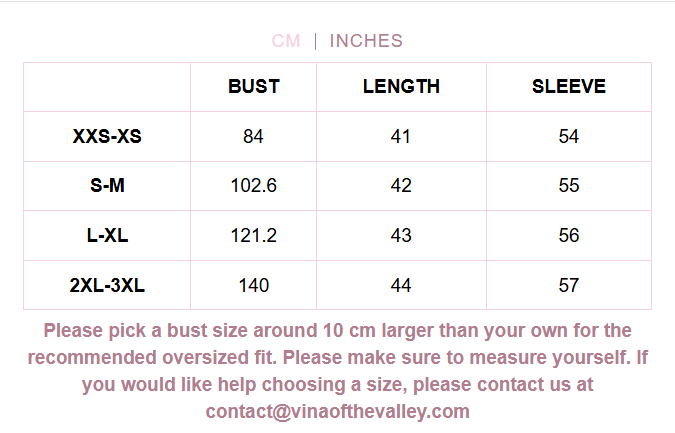Click the sleeve value 55
The width and height of the screenshot is (675, 433).
(569, 186)
